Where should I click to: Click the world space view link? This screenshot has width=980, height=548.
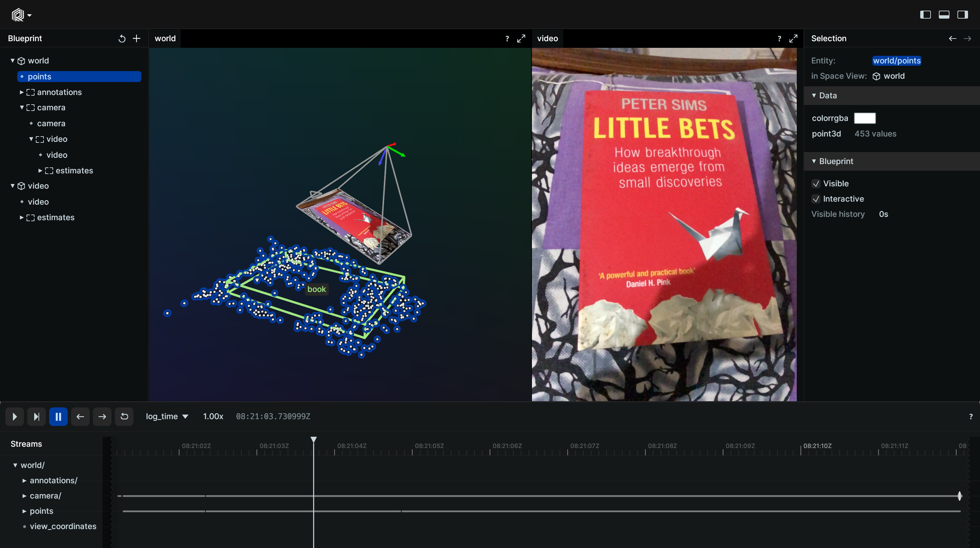coord(894,76)
